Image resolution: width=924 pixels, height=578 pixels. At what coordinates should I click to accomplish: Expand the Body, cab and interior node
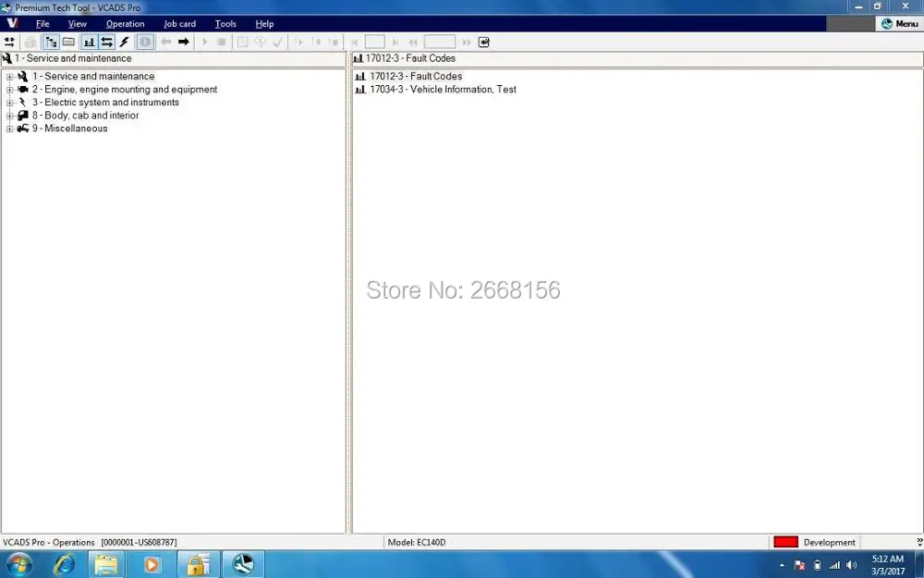9,116
